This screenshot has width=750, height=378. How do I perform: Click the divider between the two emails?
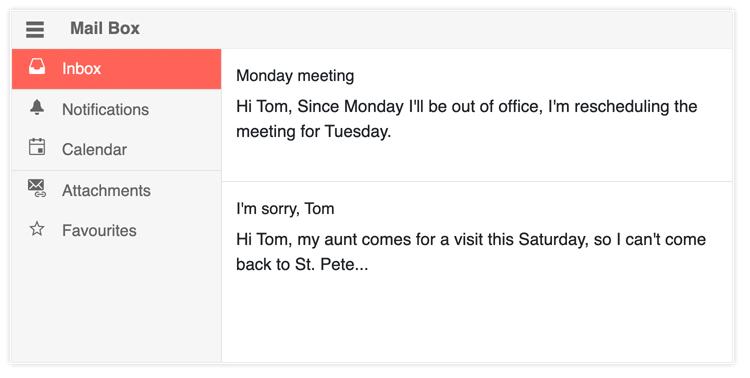point(477,182)
